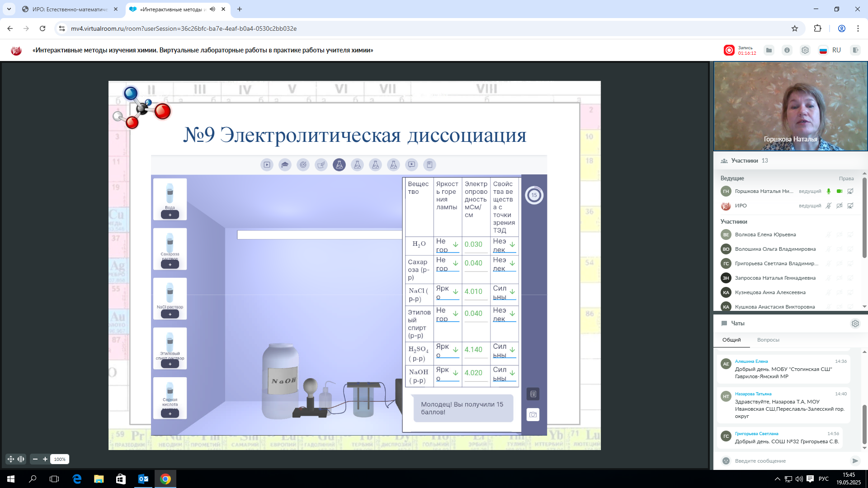Open the files folder icon in header
The image size is (868, 488).
click(x=769, y=50)
